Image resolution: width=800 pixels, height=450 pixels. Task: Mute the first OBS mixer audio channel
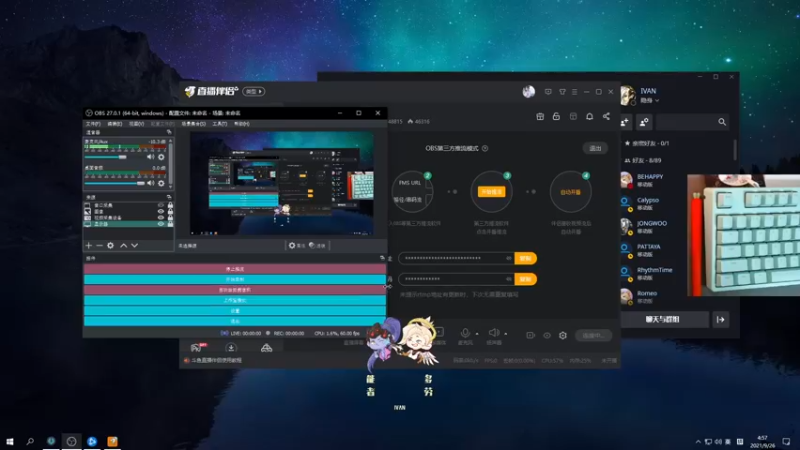click(x=151, y=157)
